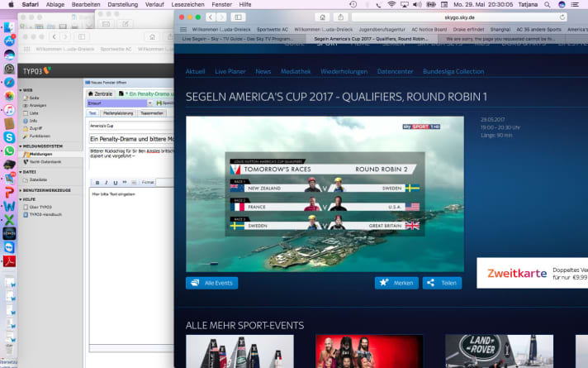The width and height of the screenshot is (588, 368).
Task: Open the sailing boats event thumbnail
Action: tap(239, 351)
